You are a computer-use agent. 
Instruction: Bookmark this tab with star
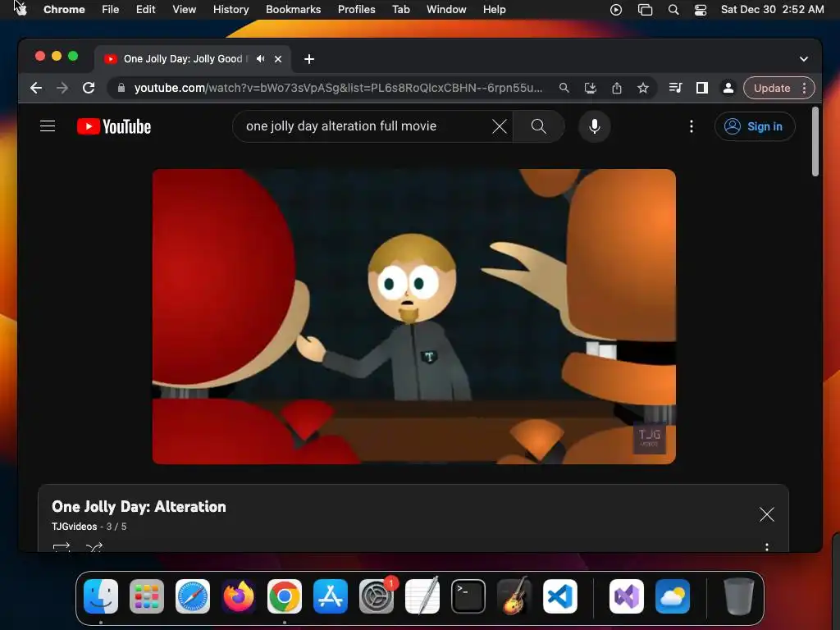tap(643, 88)
